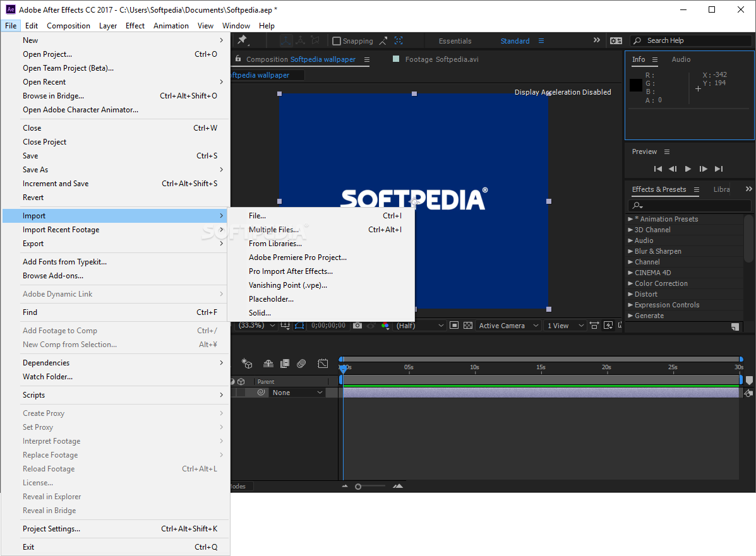The image size is (756, 556).
Task: Enable the Snapping checkbox
Action: coord(337,41)
